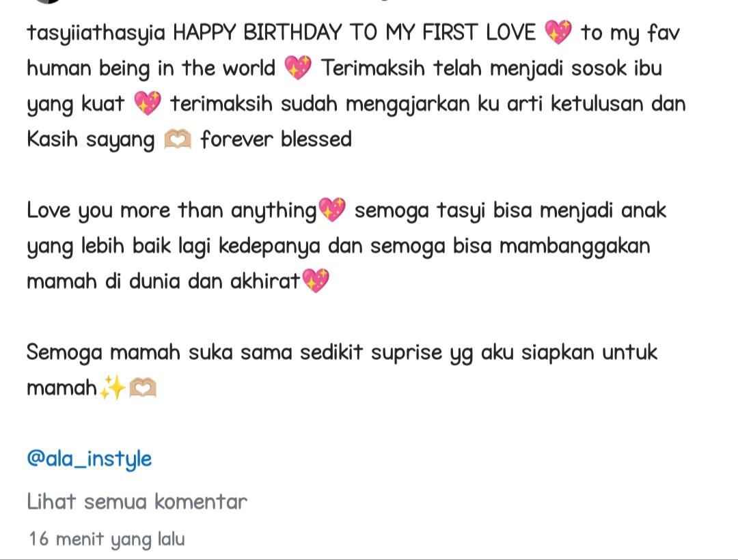Viewport: 738px width, 560px height.
Task: Click the "forever blessed" text
Action: point(276,139)
